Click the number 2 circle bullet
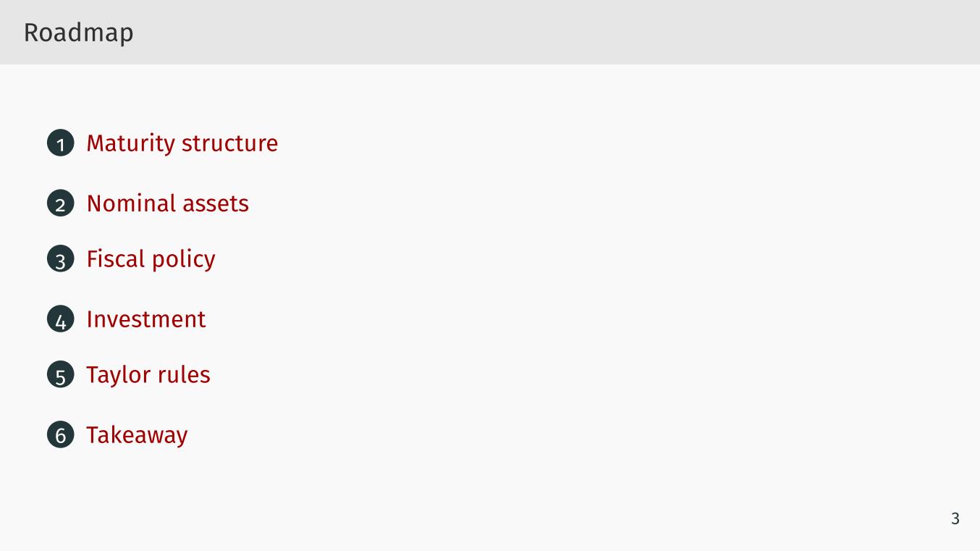Screen dimensions: 980x551 pos(61,203)
